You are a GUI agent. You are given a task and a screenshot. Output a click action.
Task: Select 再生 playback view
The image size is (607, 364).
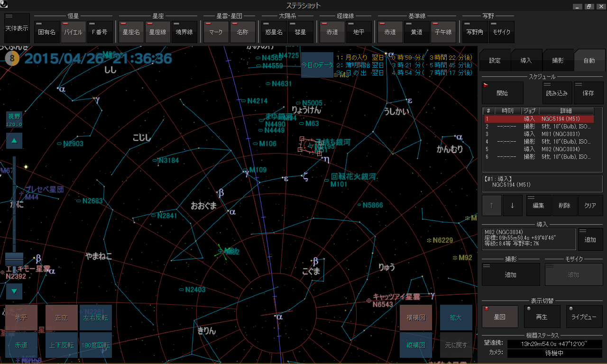pyautogui.click(x=542, y=317)
